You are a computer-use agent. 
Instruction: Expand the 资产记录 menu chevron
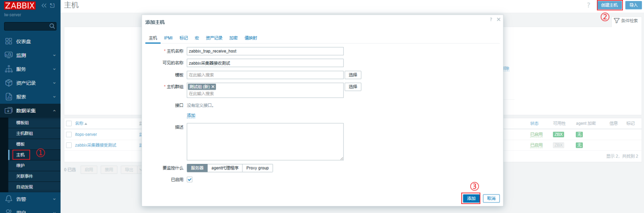54,83
